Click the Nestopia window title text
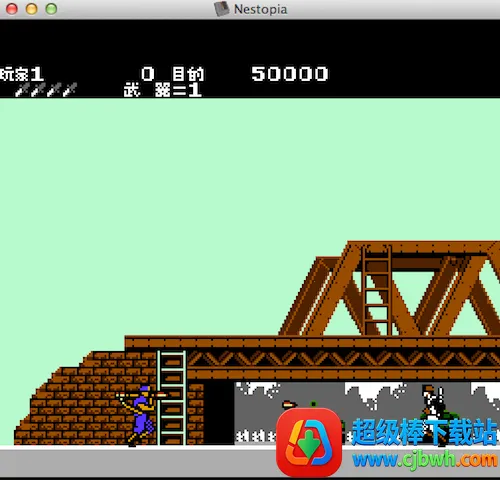500x480 pixels. tap(260, 9)
